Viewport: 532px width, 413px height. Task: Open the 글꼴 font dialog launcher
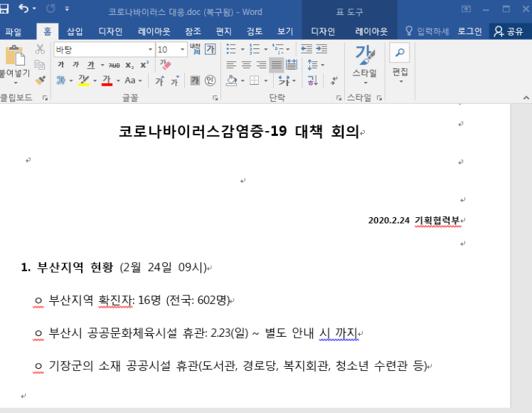215,98
